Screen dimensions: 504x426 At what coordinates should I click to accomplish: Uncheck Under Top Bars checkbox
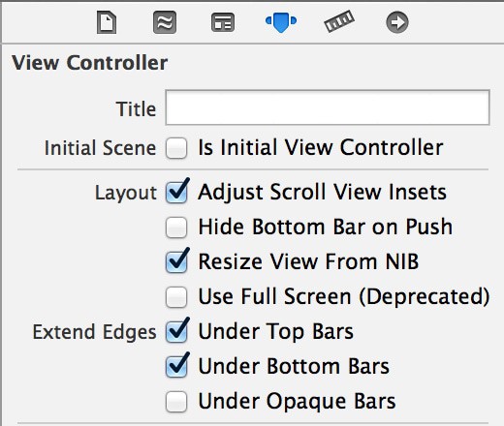click(176, 332)
